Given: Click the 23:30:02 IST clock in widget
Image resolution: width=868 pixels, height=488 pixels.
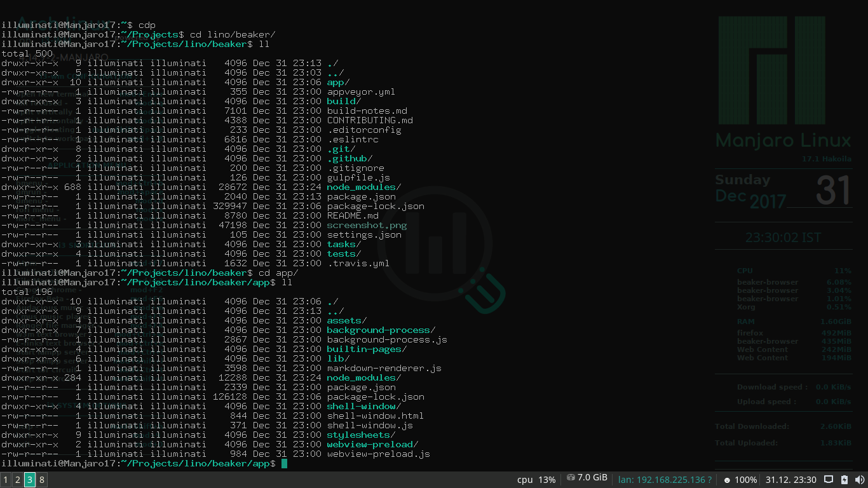Looking at the screenshot, I should 783,238.
